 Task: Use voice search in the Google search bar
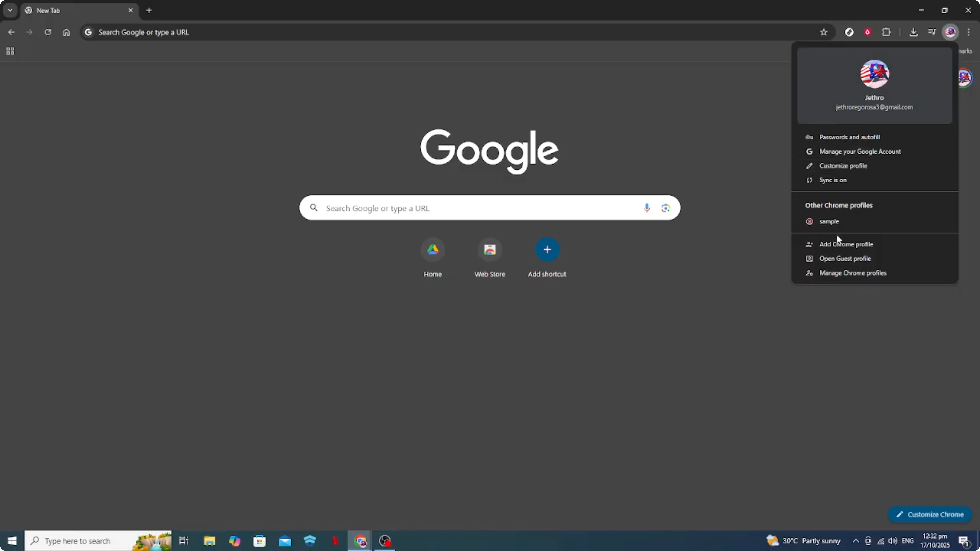click(647, 208)
